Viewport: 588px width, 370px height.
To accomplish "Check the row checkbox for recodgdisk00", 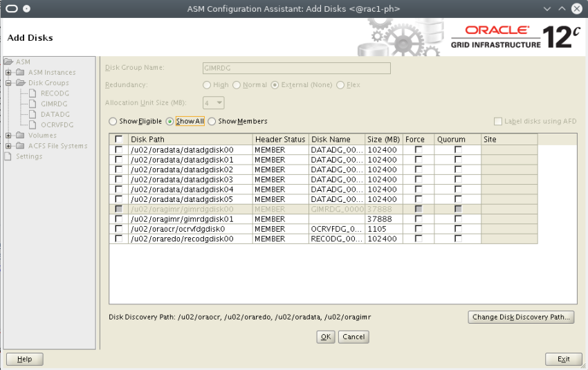I will tap(118, 239).
